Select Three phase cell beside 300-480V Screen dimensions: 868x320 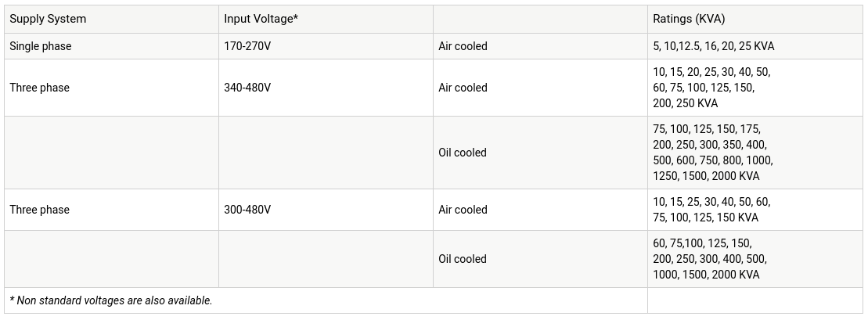click(40, 210)
